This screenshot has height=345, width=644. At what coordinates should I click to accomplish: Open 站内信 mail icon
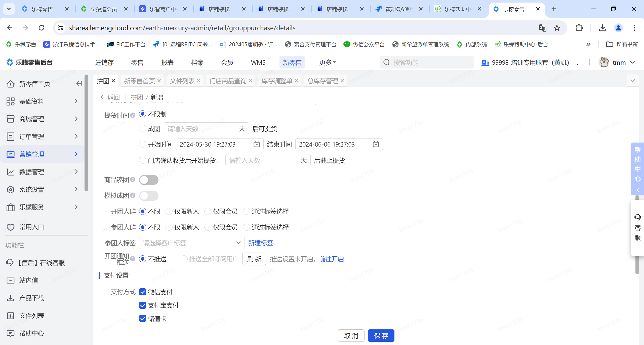pyautogui.click(x=10, y=280)
